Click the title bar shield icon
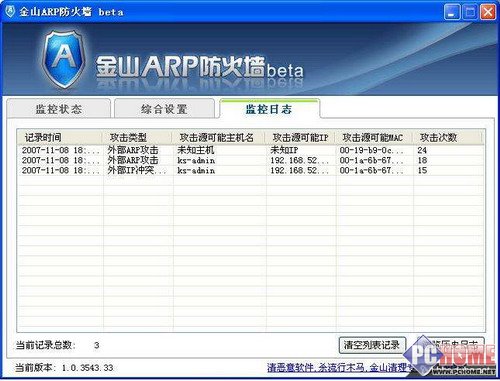500x381 pixels. [x=10, y=12]
